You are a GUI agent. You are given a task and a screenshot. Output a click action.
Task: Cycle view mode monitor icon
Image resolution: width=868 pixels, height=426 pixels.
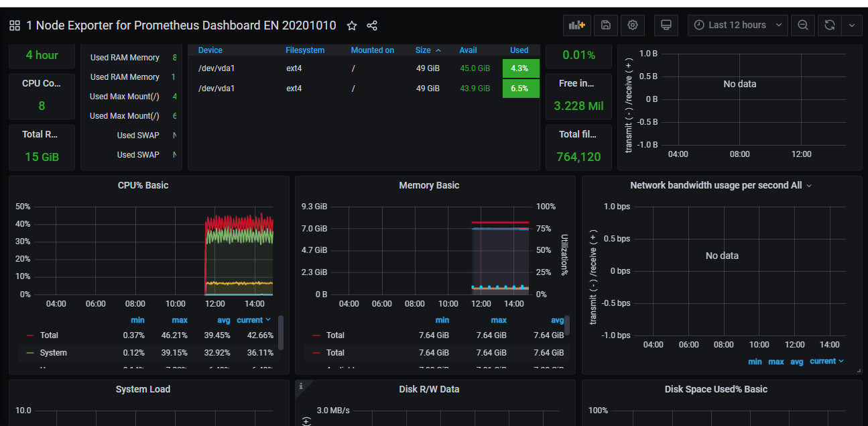click(x=666, y=25)
